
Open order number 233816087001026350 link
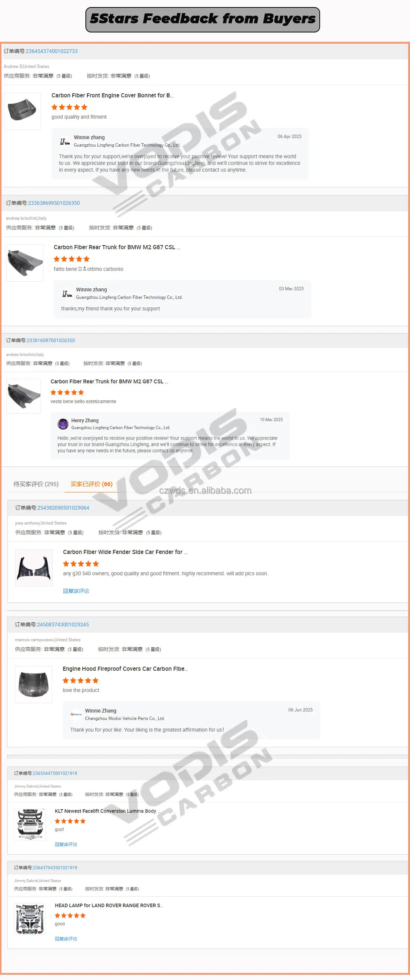[51, 340]
